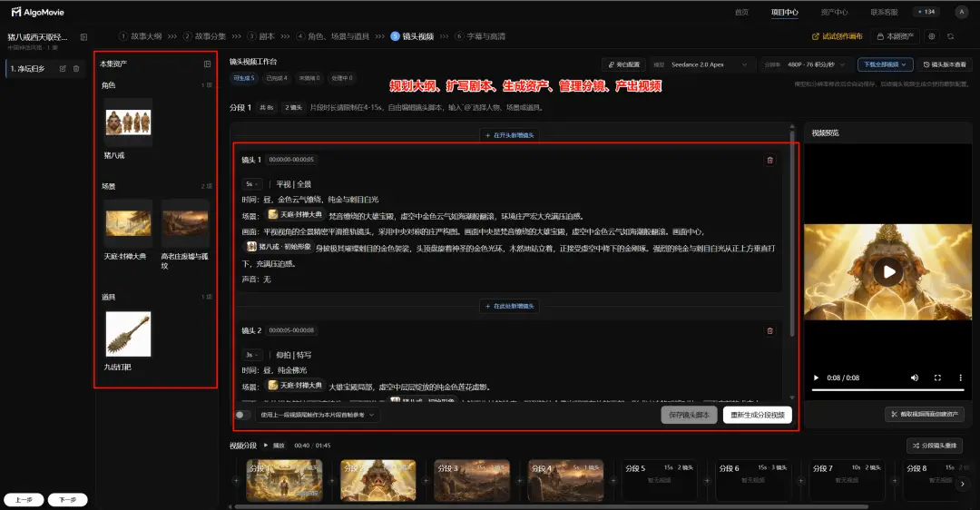
Task: Insert a segment between 分段 6 and 分段 7
Action: click(800, 481)
